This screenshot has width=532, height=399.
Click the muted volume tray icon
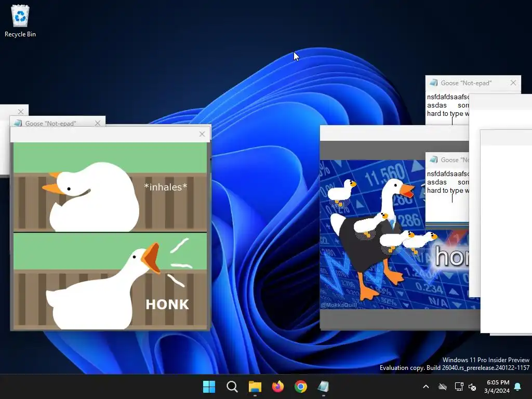point(472,387)
